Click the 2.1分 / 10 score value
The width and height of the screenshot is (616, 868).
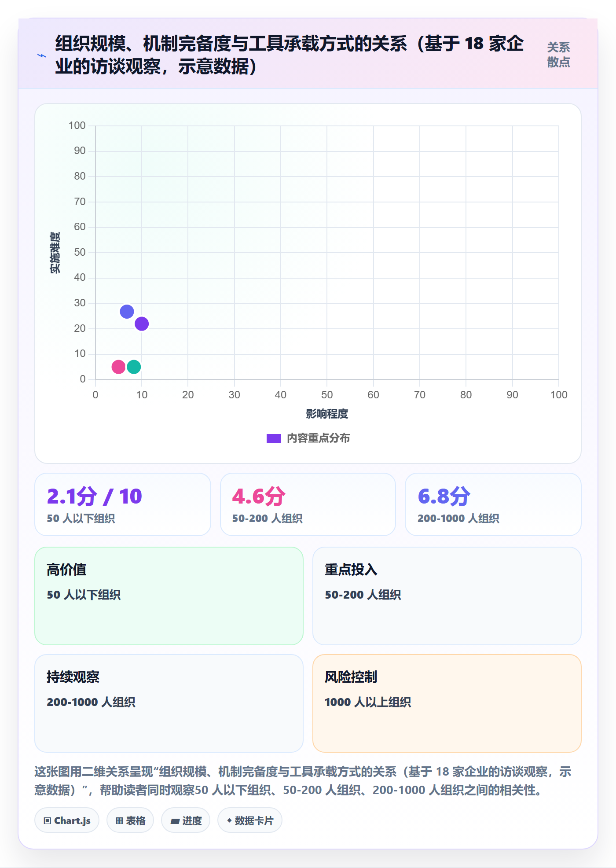(x=95, y=497)
